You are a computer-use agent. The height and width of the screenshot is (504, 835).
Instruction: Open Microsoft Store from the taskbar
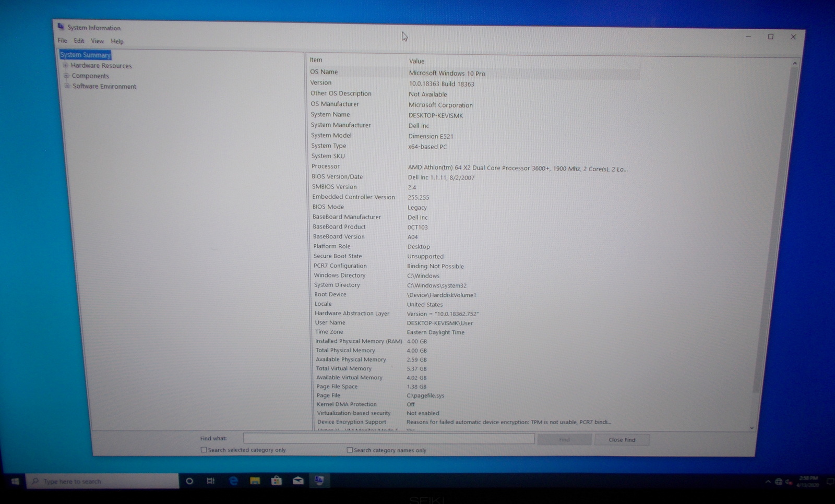pyautogui.click(x=277, y=481)
